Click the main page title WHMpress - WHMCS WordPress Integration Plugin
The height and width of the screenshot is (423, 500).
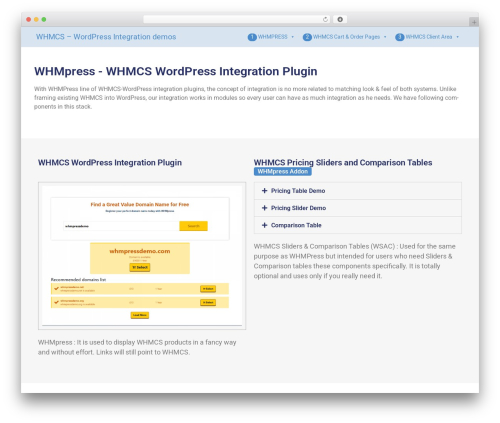[x=176, y=71]
